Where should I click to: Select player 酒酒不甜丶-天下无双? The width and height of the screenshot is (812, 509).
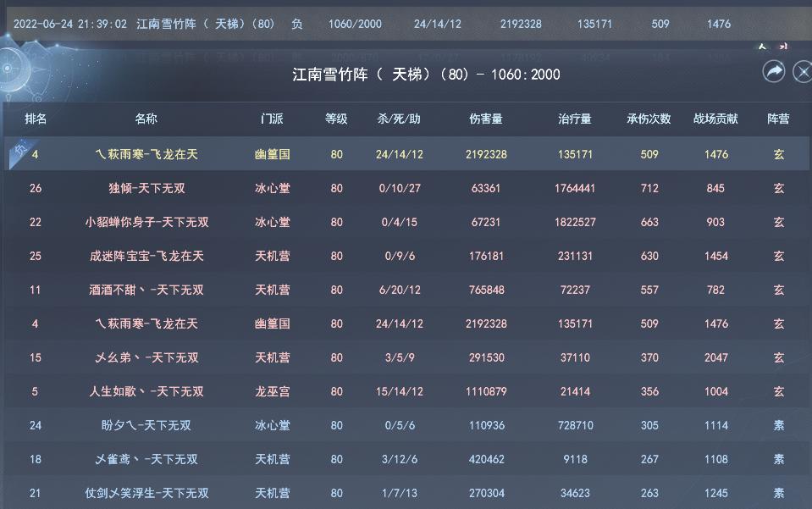pyautogui.click(x=146, y=290)
